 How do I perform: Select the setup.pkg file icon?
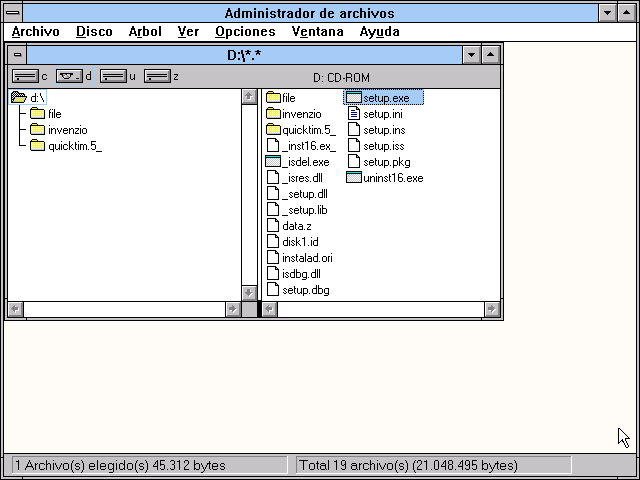tap(354, 162)
